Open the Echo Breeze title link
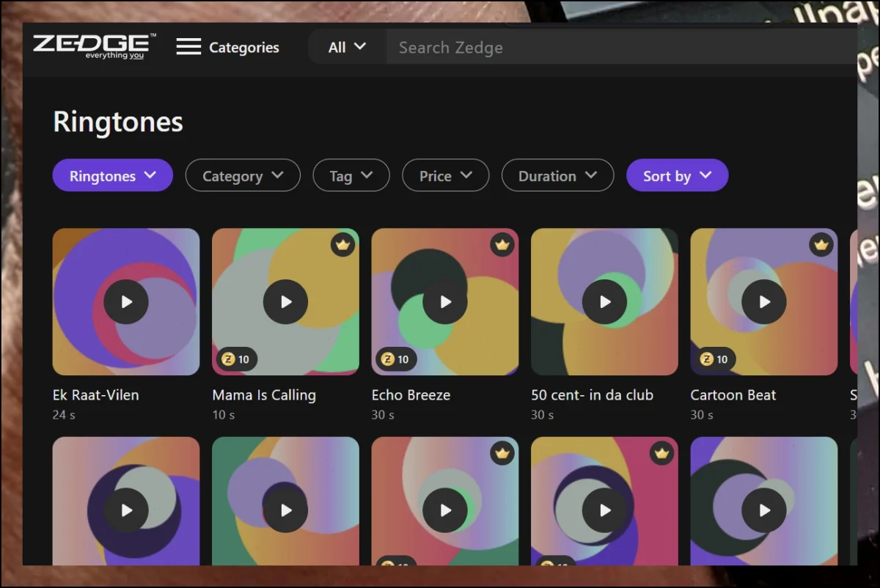Image resolution: width=880 pixels, height=588 pixels. tap(411, 394)
